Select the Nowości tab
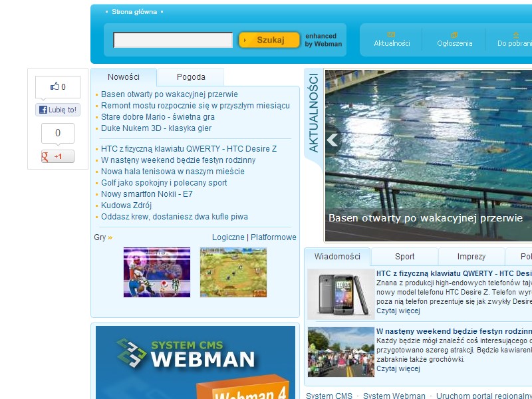 124,77
